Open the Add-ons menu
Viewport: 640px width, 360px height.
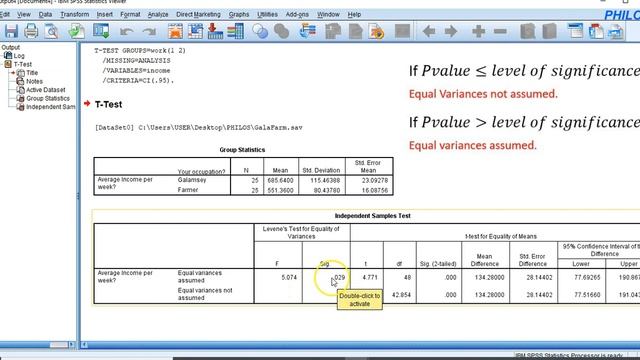tap(297, 14)
